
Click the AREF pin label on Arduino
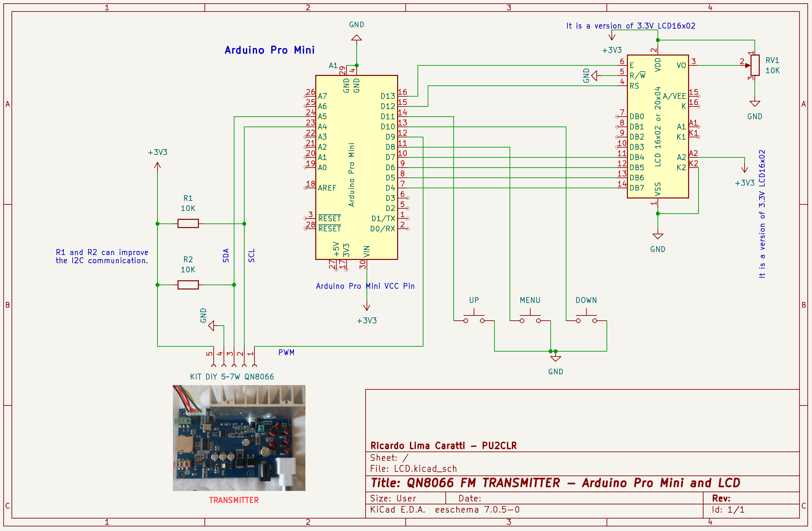pyautogui.click(x=327, y=188)
